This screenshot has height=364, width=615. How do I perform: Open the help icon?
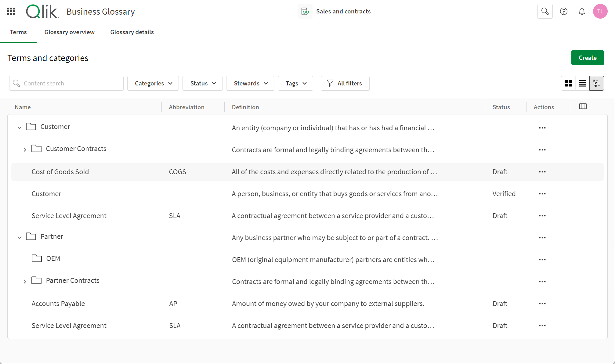click(563, 11)
